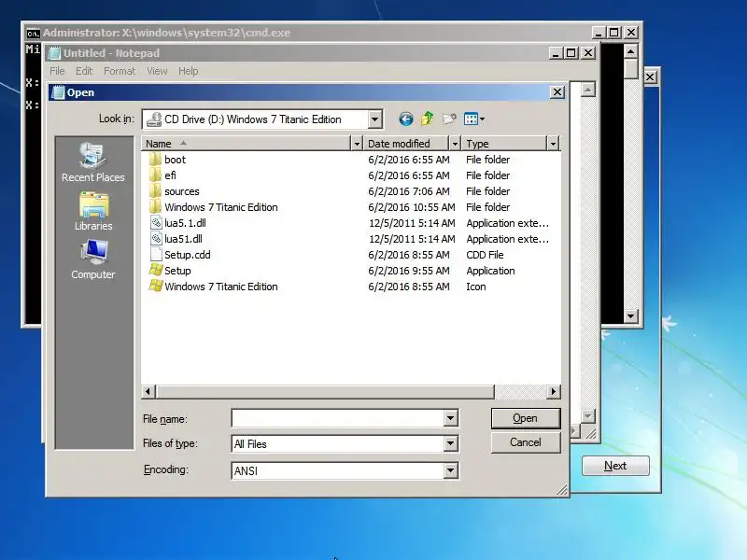The width and height of the screenshot is (747, 560).
Task: Open Notepad's Format menu
Action: click(120, 71)
